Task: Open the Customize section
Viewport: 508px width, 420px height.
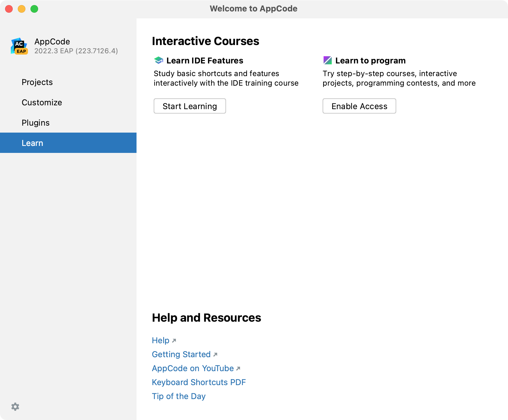Action: pyautogui.click(x=68, y=102)
